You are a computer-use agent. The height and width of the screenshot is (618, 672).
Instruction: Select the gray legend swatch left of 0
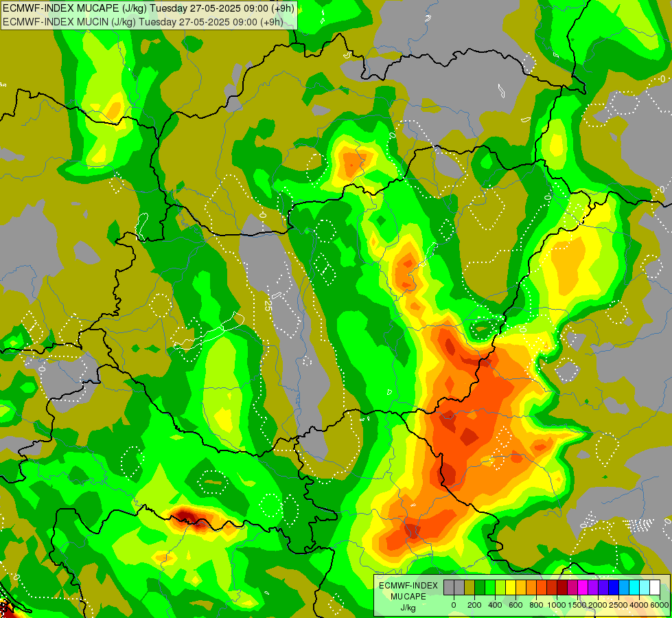pos(449,587)
